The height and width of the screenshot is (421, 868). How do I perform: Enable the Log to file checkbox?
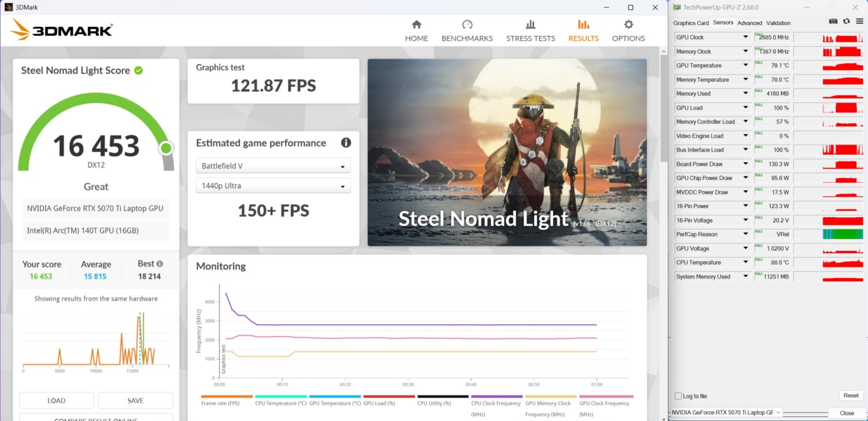point(678,396)
